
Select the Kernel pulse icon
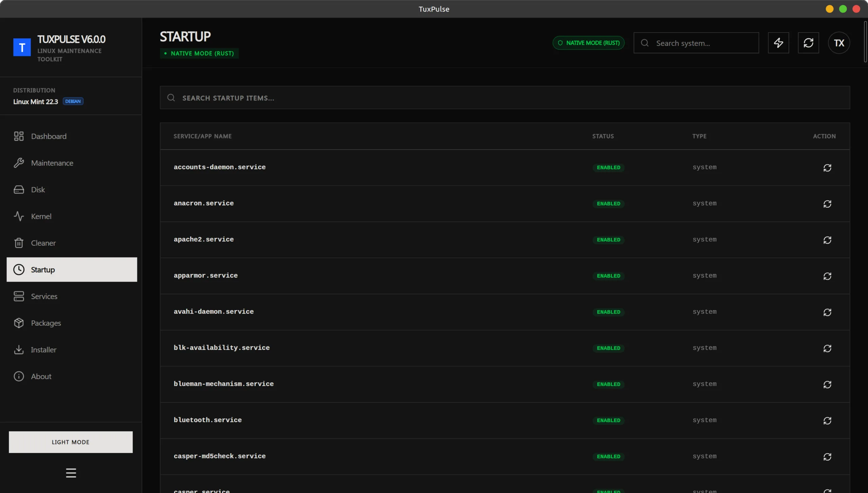(x=19, y=216)
